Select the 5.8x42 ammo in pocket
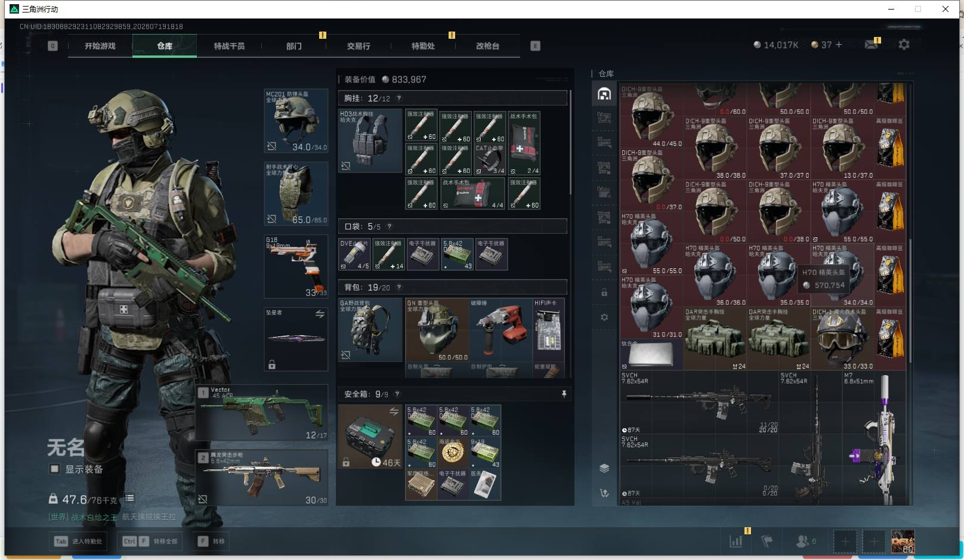 tap(458, 255)
